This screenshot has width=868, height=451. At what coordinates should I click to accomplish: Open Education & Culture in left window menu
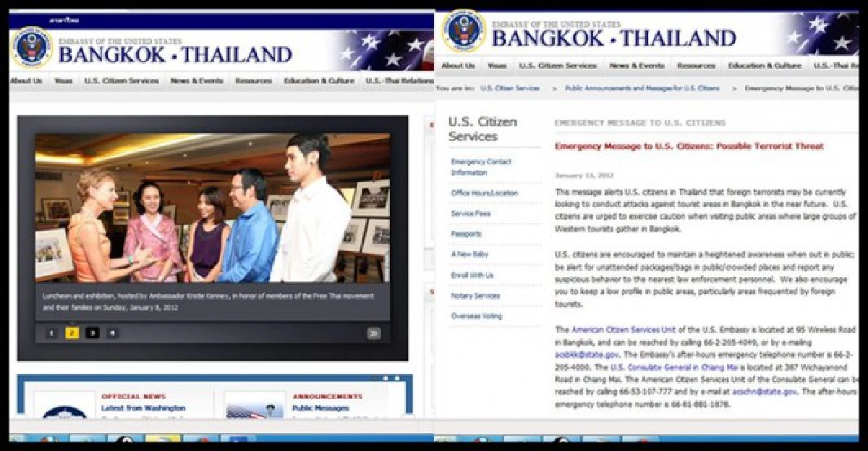[319, 81]
